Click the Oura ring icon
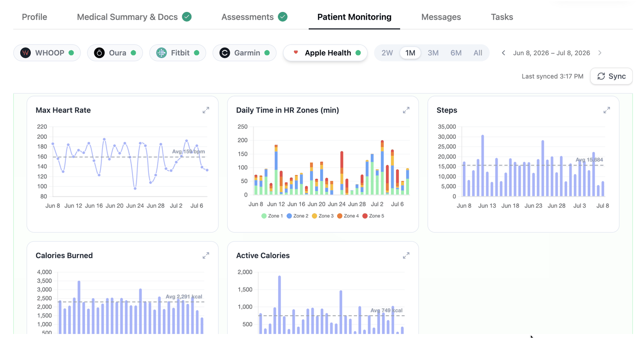 tap(99, 53)
